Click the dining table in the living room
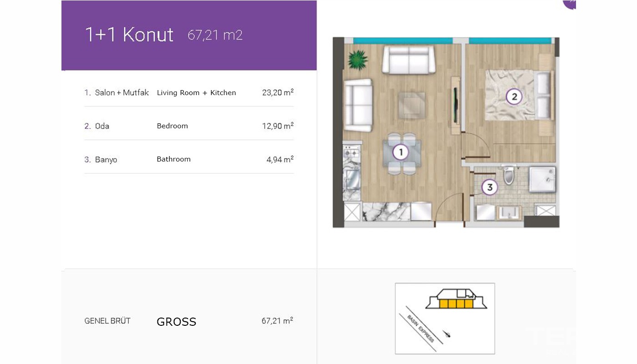637x364 pixels. tap(401, 153)
